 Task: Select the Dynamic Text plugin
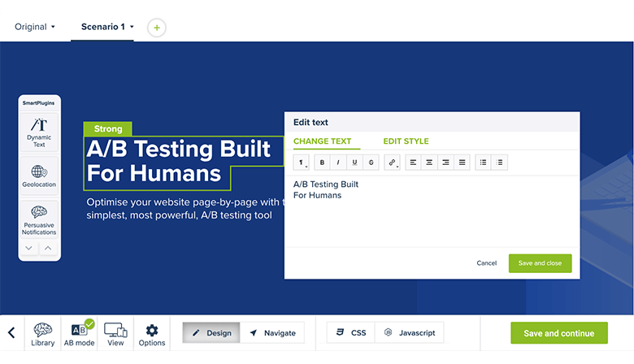click(39, 132)
